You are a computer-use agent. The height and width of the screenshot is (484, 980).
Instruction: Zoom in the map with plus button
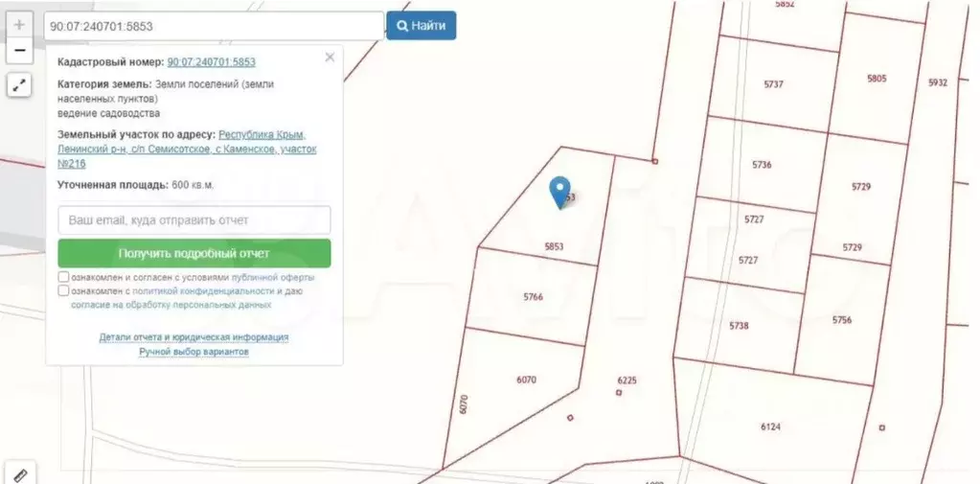tap(19, 25)
